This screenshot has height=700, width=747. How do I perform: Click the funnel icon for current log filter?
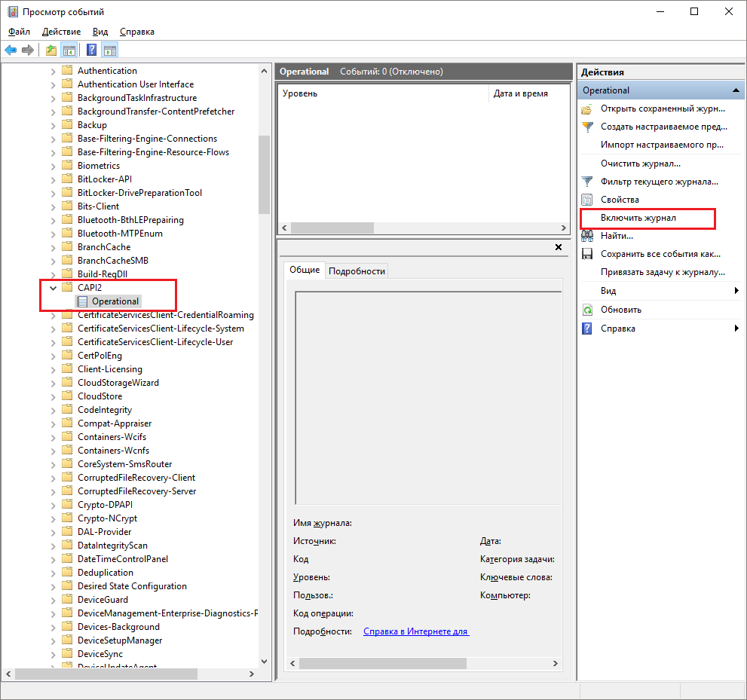point(587,182)
